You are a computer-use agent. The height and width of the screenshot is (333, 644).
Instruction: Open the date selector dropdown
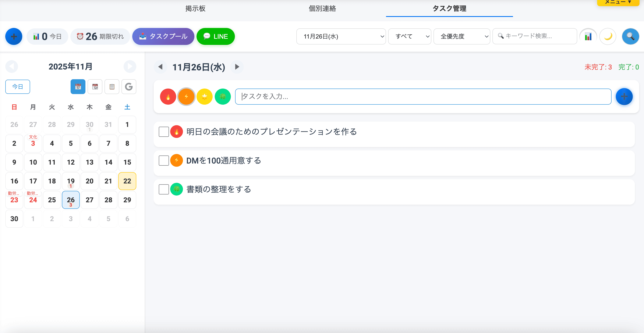[341, 36]
